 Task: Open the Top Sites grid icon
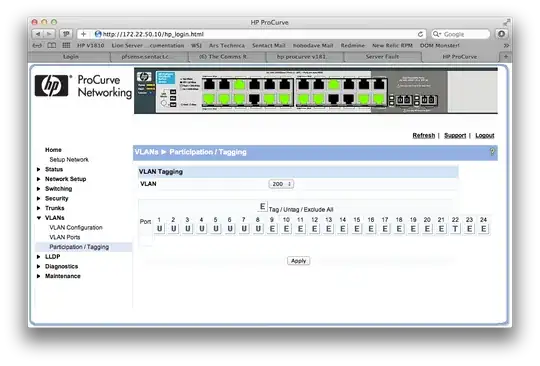point(66,45)
